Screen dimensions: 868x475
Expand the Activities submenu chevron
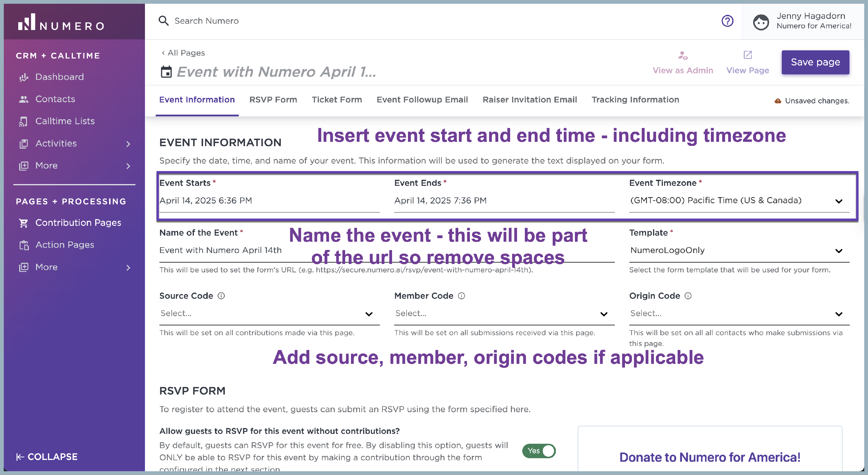(128, 144)
